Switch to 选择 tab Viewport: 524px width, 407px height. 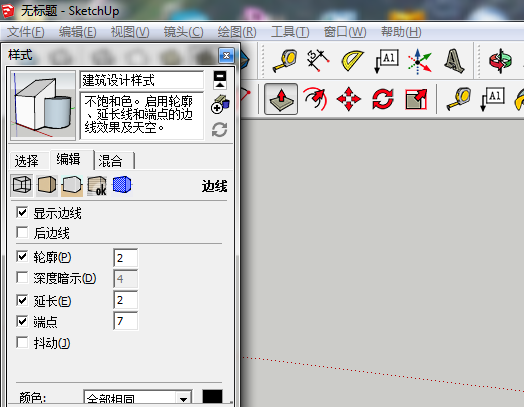tap(27, 161)
